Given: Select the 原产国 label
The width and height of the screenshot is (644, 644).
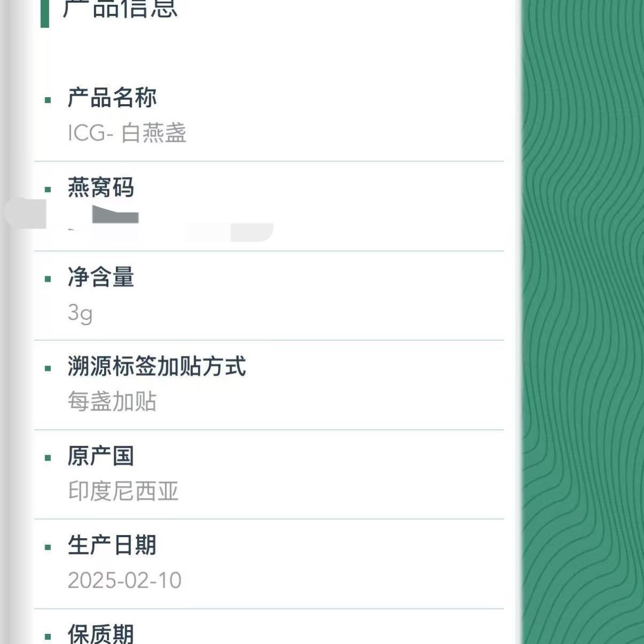Looking at the screenshot, I should point(101,456).
